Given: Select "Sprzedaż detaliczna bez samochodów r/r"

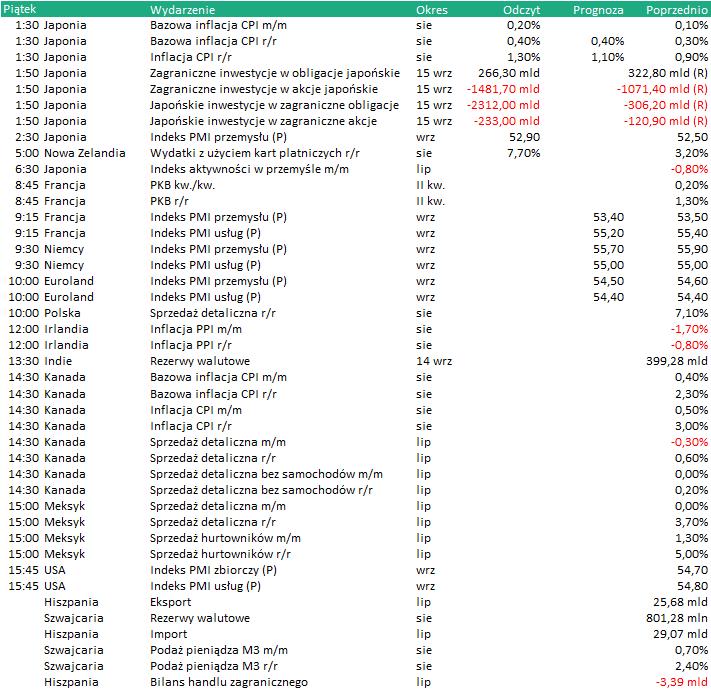Looking at the screenshot, I should click(x=261, y=490).
